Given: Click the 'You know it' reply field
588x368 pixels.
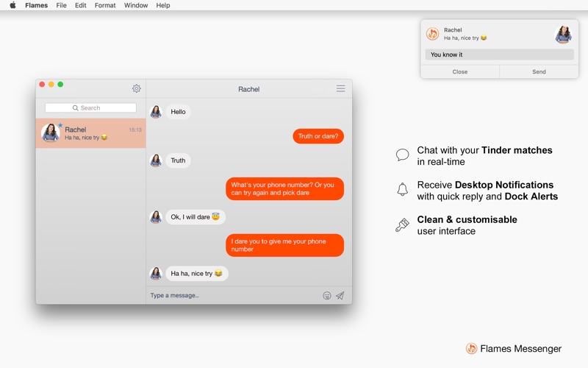Looking at the screenshot, I should coord(499,54).
